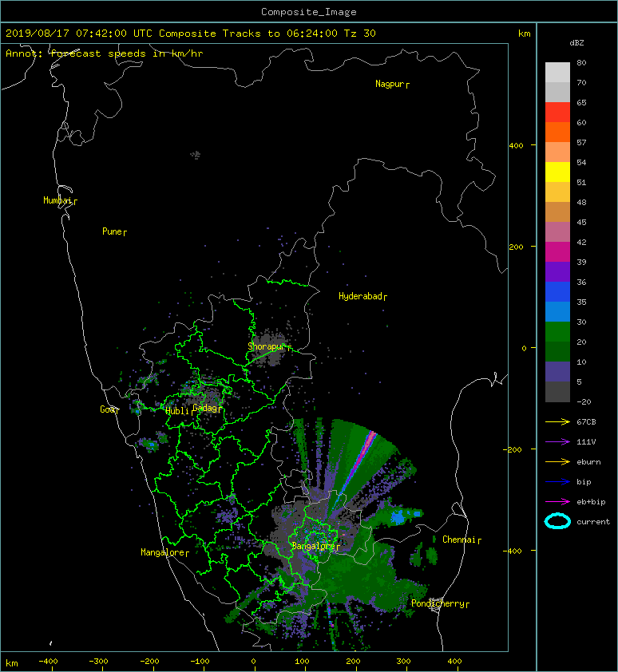Screen dimensions: 618x672
Task: Click the 57 value on dBZ scale
Action: [581, 142]
